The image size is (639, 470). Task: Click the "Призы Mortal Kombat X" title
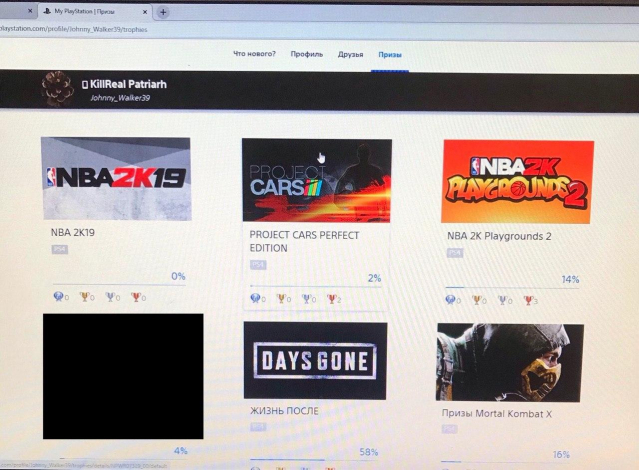[x=497, y=414]
